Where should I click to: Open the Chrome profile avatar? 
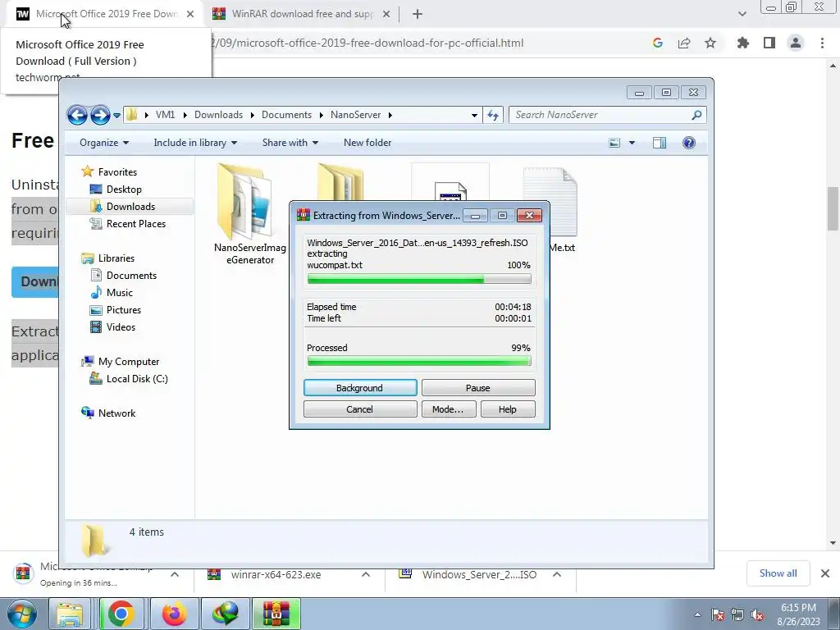796,43
